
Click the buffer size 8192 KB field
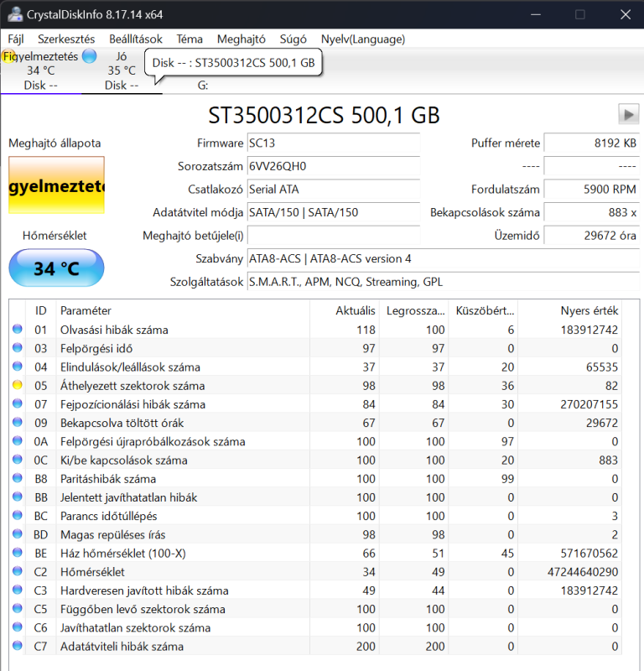coord(591,143)
